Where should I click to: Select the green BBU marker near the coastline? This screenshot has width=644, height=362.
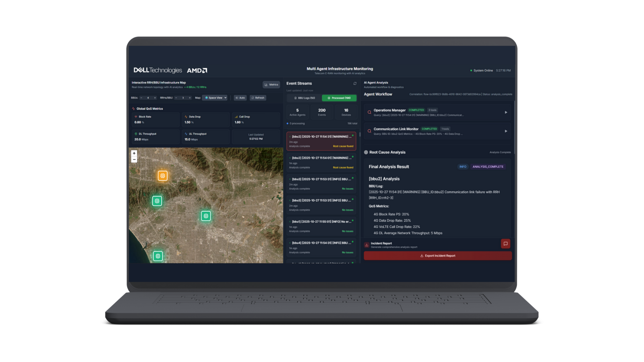(x=158, y=256)
